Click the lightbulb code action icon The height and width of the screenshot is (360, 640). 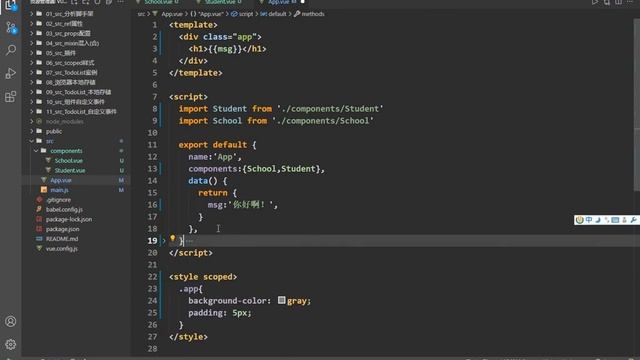173,238
